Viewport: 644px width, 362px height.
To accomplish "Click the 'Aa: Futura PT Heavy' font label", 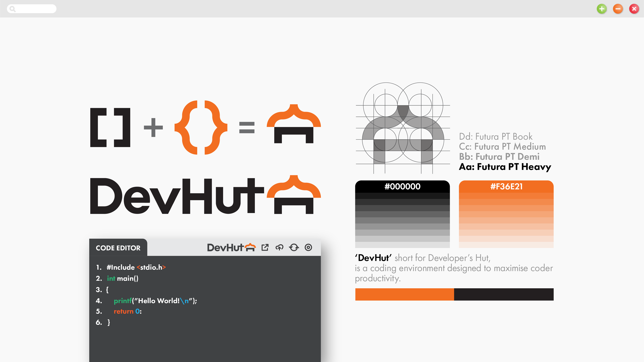I will 505,167.
